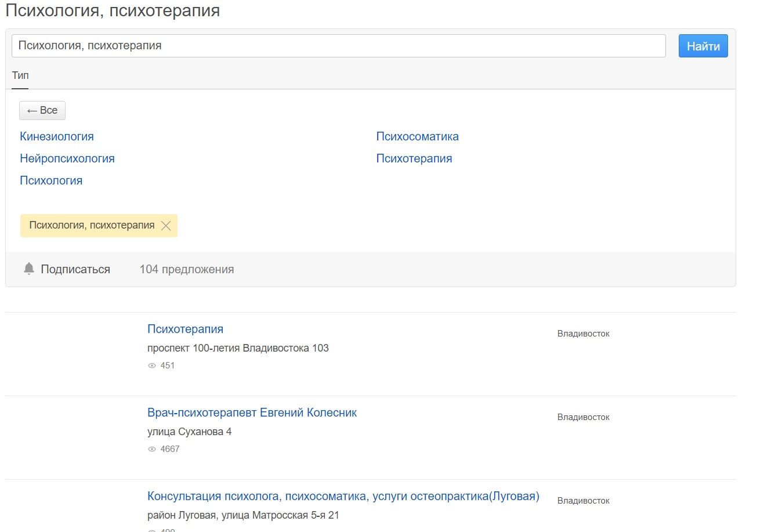Choose the Психология category link

51,180
